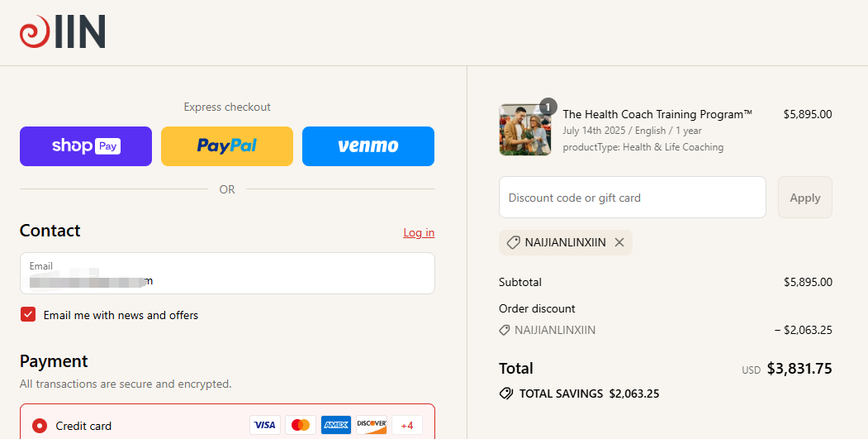The image size is (868, 439).
Task: Click the Visa card icon
Action: pos(265,425)
